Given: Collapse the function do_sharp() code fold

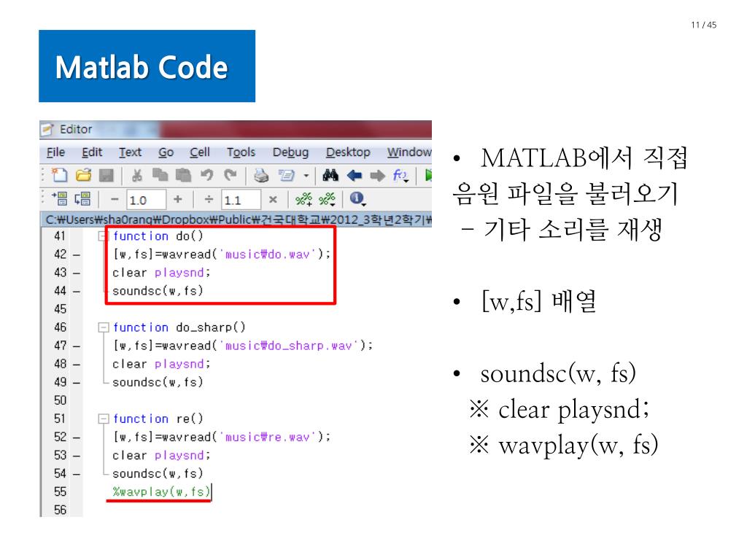Looking at the screenshot, I should [103, 327].
